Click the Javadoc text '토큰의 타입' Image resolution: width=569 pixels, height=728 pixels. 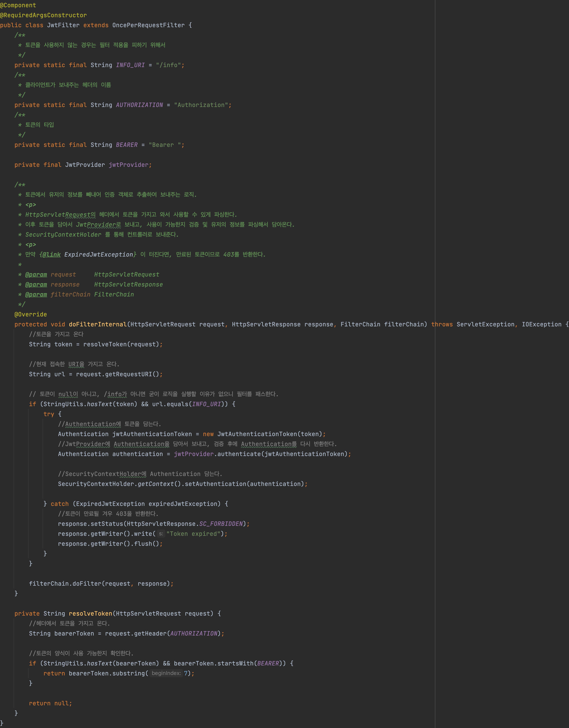40,125
